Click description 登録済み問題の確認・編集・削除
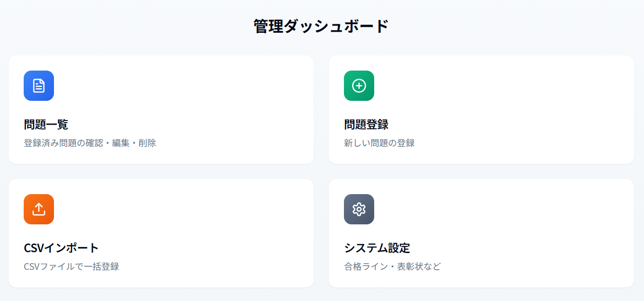This screenshot has height=301, width=644. [90, 143]
